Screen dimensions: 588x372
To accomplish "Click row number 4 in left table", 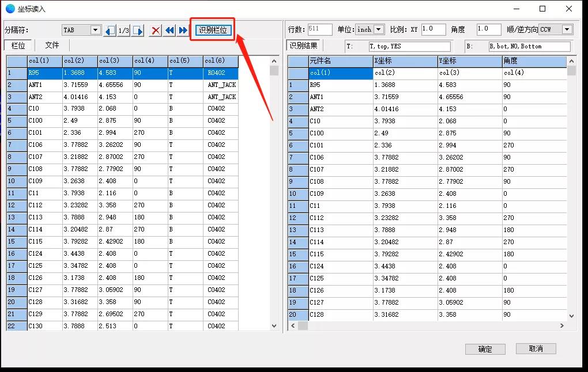I will [17, 109].
